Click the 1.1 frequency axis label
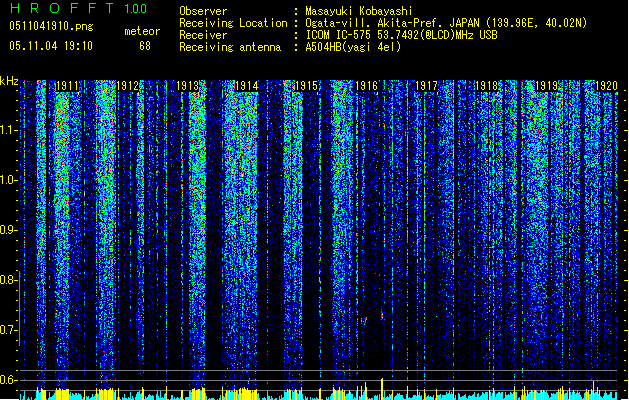The height and width of the screenshot is (400, 629). coord(9,130)
